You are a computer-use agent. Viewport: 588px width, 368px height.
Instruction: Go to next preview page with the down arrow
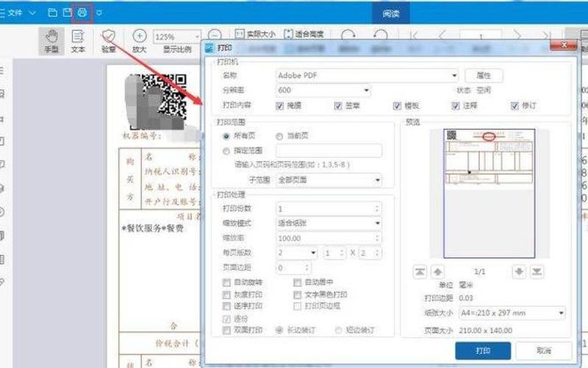pyautogui.click(x=519, y=272)
